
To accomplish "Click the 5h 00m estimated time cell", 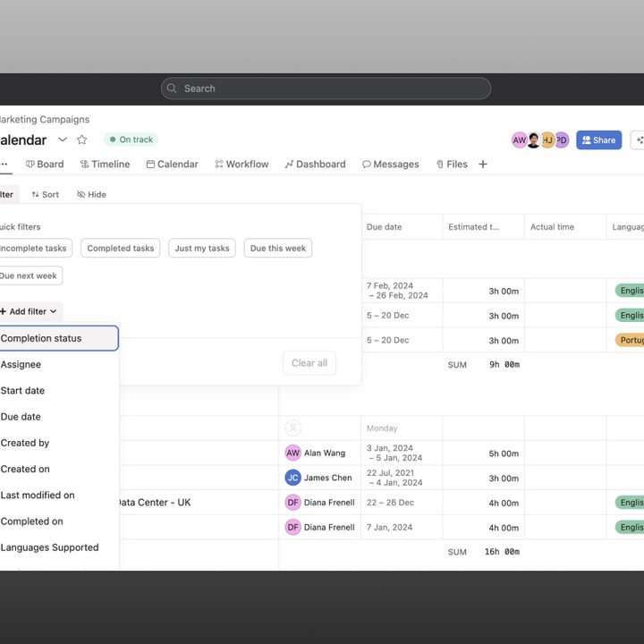I will 484,453.
